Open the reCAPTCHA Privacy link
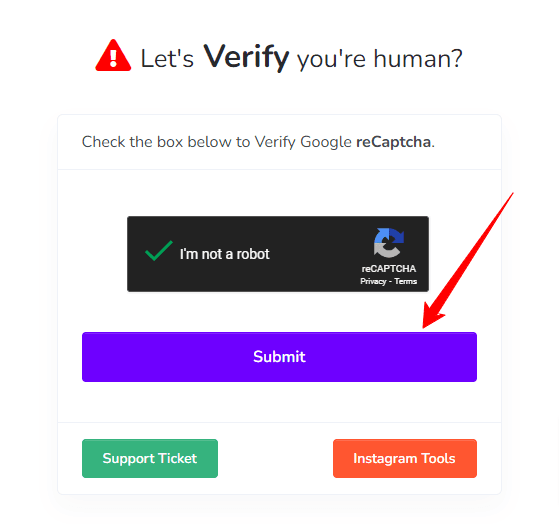 [373, 281]
